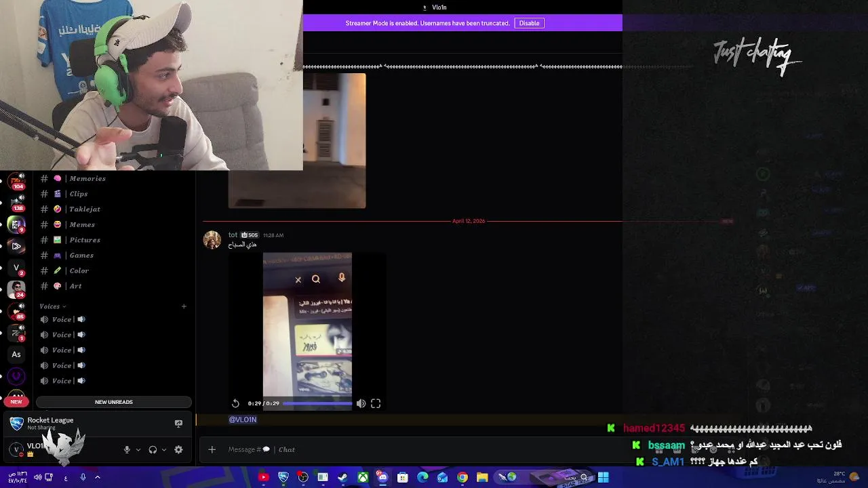The width and height of the screenshot is (868, 488).
Task: Open Steam from the taskbar
Action: (343, 477)
